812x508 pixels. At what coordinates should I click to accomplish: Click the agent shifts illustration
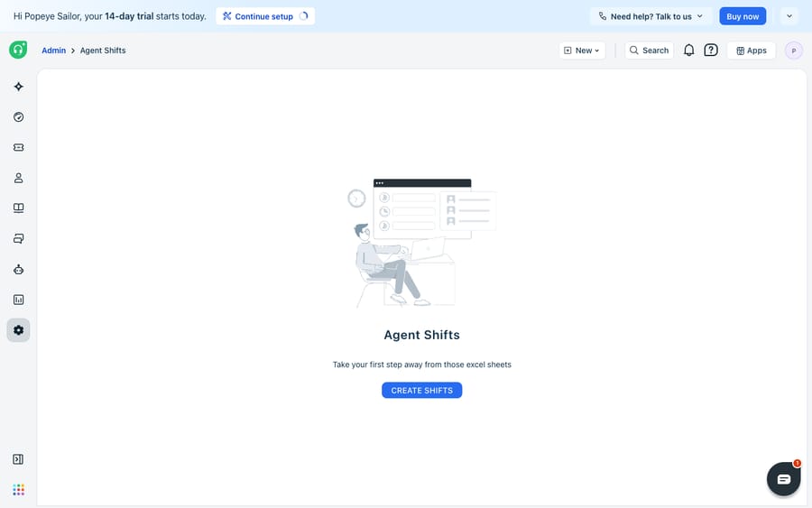tap(421, 243)
